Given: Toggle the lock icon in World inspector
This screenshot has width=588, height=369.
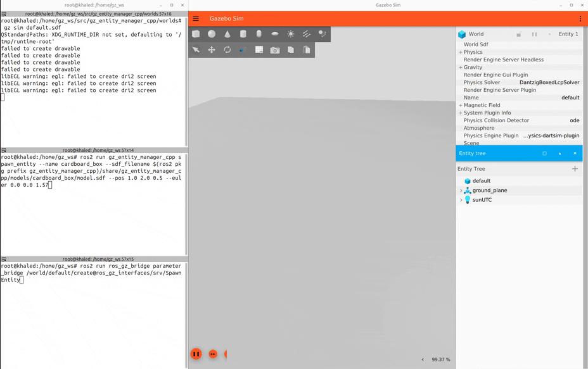Looking at the screenshot, I should (519, 34).
